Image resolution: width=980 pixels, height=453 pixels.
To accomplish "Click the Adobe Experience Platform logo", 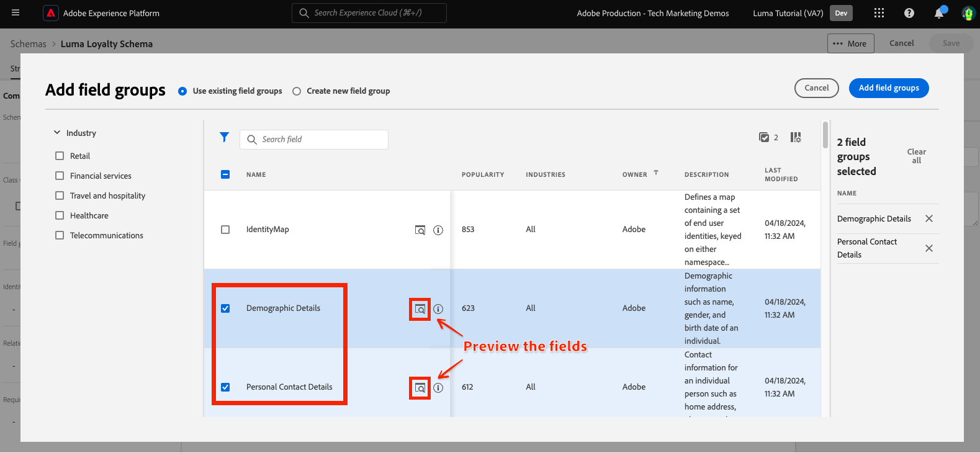I will 51,13.
